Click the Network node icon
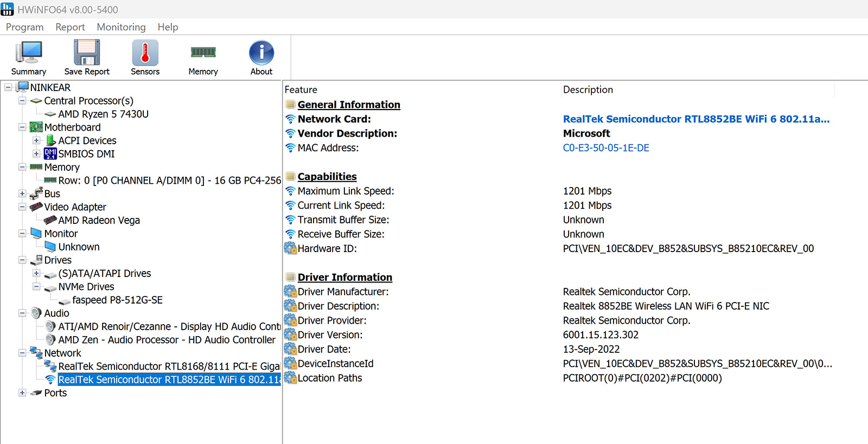 pyautogui.click(x=36, y=353)
